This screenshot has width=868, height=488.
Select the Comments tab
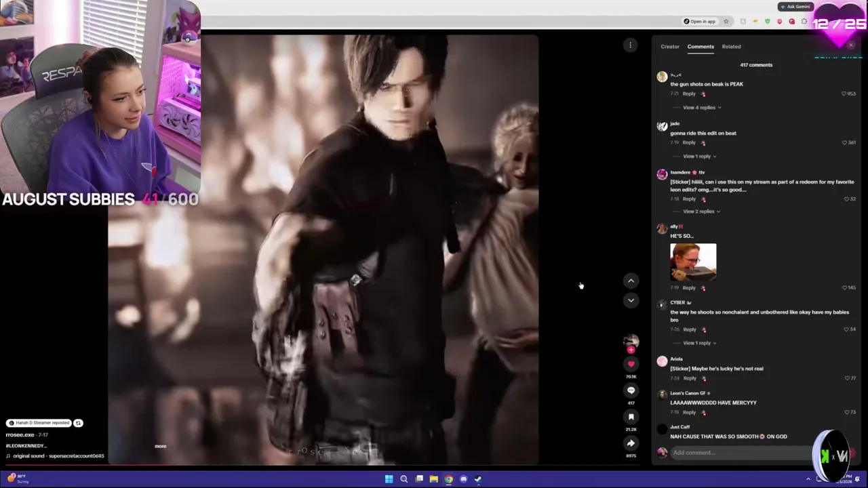pyautogui.click(x=701, y=47)
